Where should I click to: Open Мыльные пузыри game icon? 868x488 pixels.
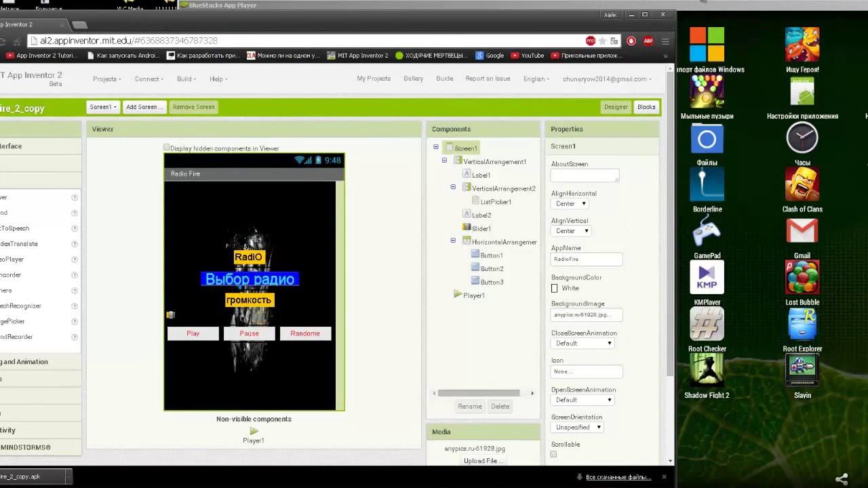(x=707, y=92)
